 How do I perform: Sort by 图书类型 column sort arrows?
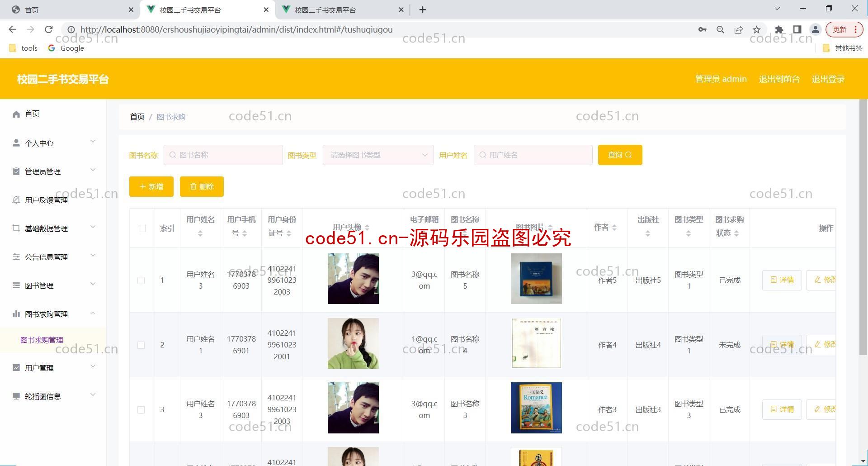click(689, 233)
